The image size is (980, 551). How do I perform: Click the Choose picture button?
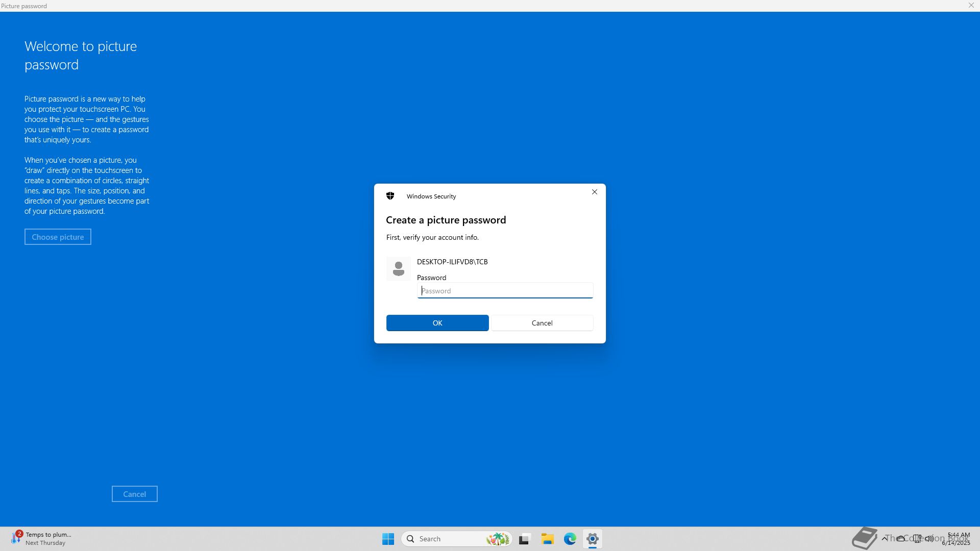point(58,237)
